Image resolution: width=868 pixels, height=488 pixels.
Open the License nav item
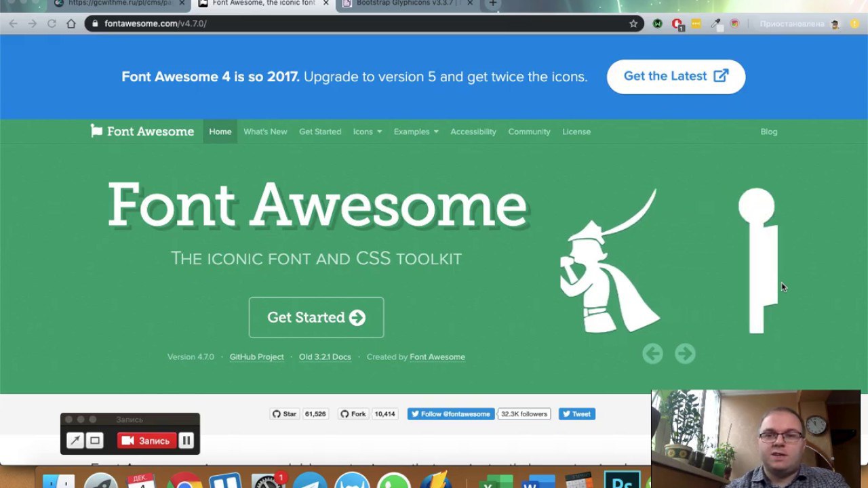[x=576, y=131]
